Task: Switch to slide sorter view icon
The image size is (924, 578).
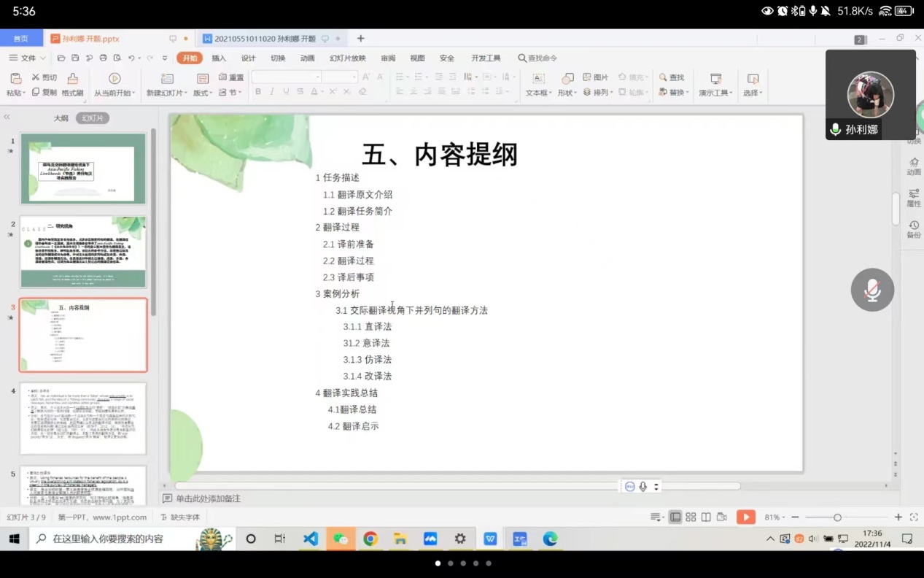Action: (691, 517)
